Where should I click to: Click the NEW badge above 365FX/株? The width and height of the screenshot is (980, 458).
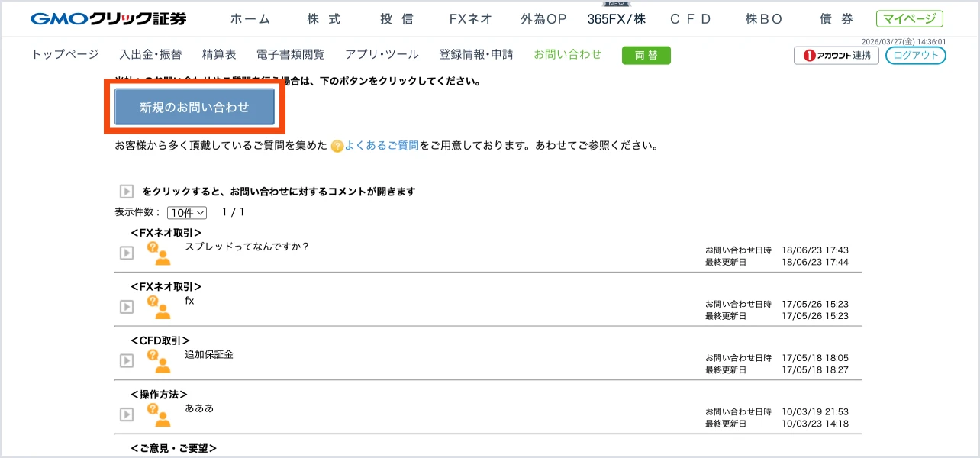click(x=616, y=5)
